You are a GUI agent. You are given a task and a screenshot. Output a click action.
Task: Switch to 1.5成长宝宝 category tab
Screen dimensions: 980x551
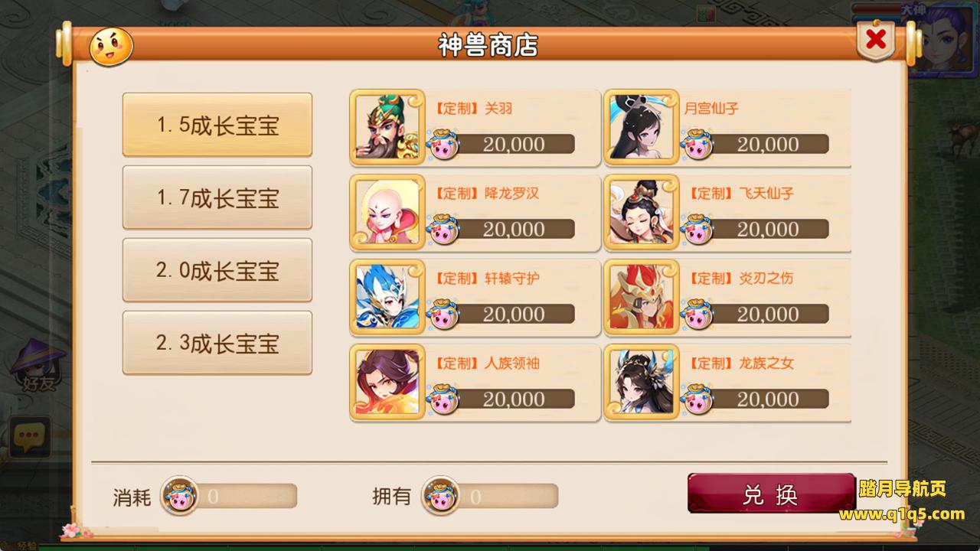point(217,126)
